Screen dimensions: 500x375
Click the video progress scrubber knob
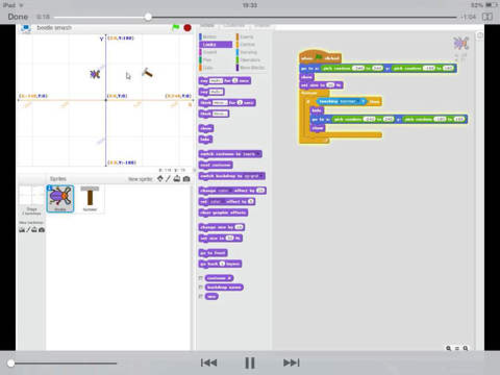tap(148, 17)
